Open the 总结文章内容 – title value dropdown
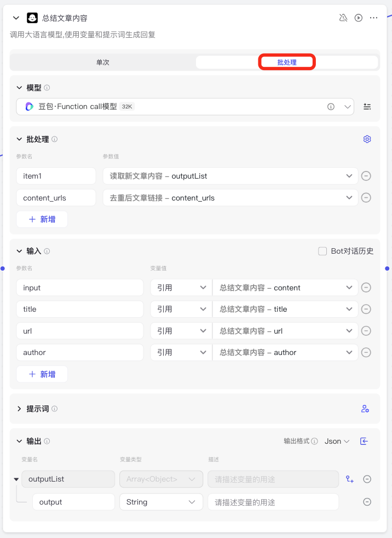The width and height of the screenshot is (392, 538). [285, 309]
